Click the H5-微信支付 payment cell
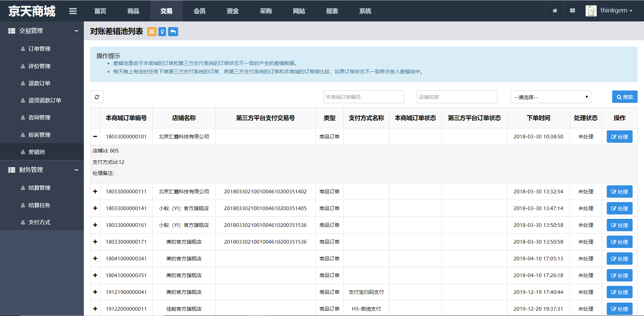 (x=366, y=309)
